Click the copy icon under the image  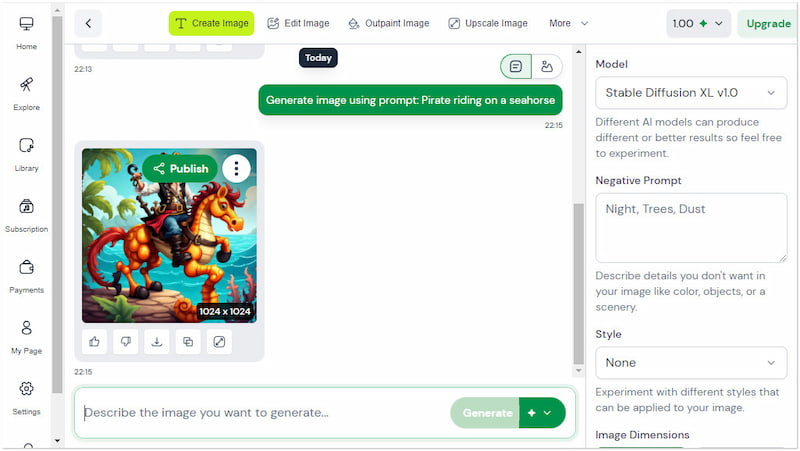pos(188,342)
